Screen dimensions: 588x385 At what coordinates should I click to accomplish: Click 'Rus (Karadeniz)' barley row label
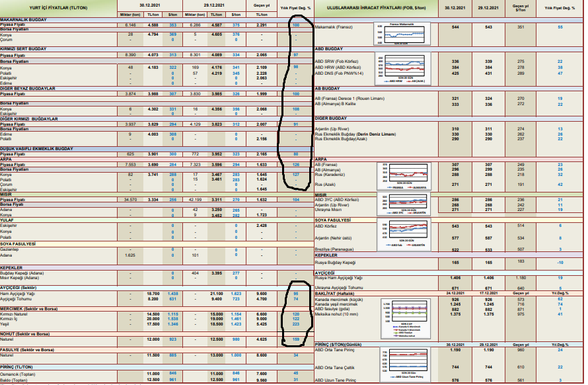330,175
